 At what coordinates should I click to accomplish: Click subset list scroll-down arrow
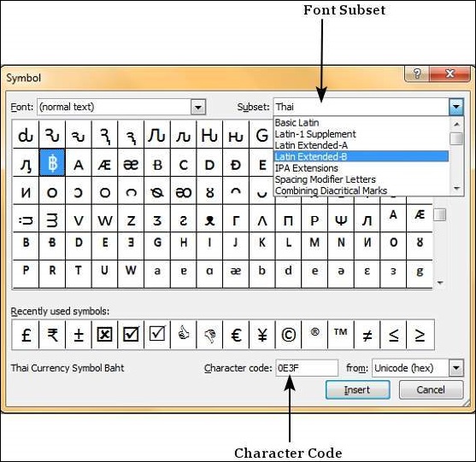pos(456,189)
